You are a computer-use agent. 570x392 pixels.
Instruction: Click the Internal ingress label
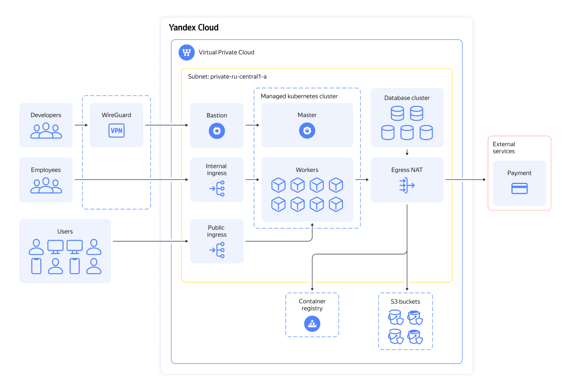(216, 170)
